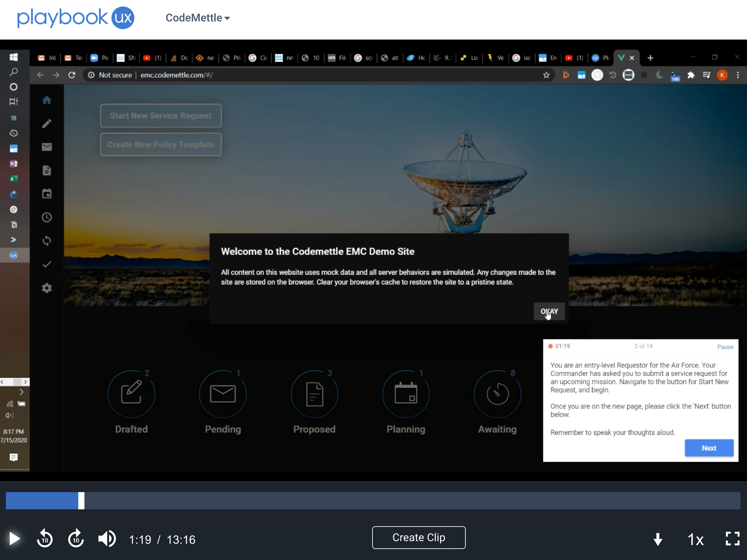The image size is (747, 560).
Task: Select the Planning status circle
Action: (406, 394)
